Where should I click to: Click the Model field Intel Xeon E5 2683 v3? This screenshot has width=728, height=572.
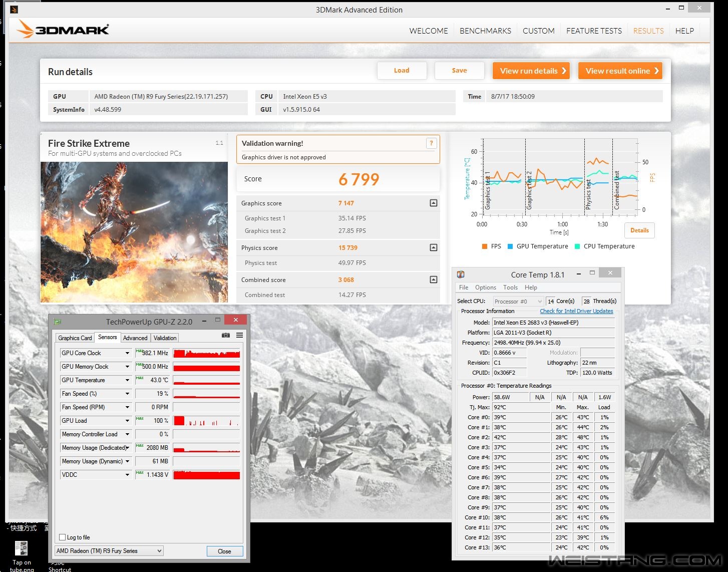(x=553, y=323)
